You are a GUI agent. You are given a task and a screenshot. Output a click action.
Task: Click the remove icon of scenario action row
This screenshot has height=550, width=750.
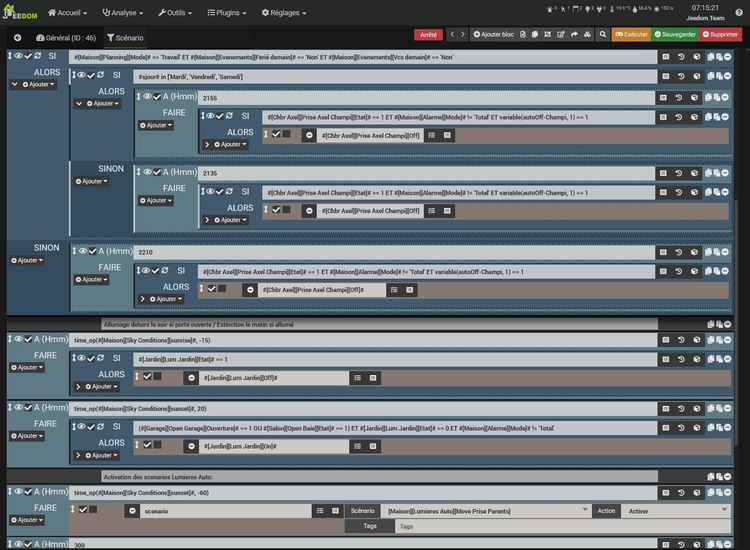(133, 510)
